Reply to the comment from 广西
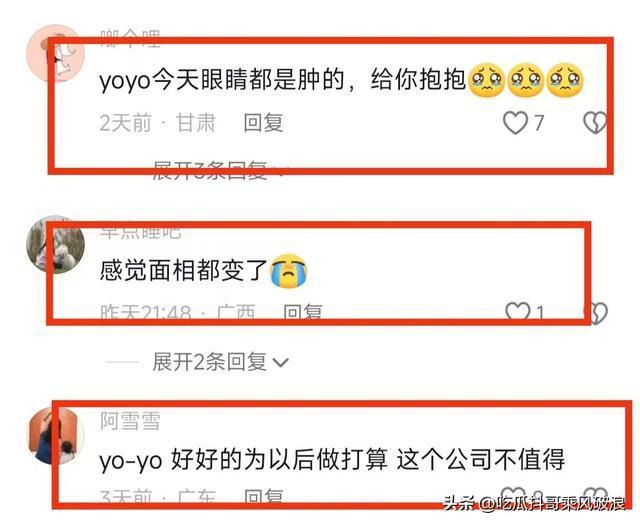 [303, 312]
